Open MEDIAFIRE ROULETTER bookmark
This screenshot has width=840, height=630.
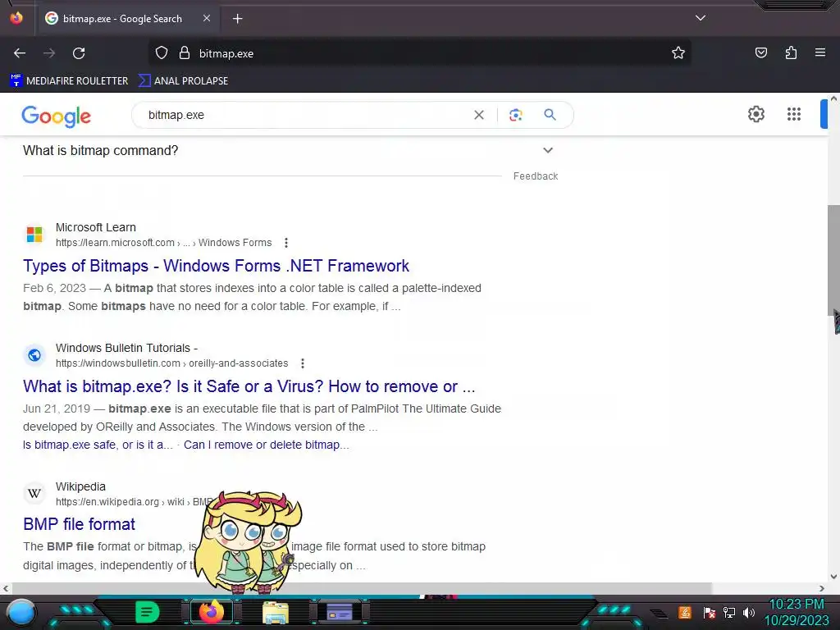coord(69,81)
